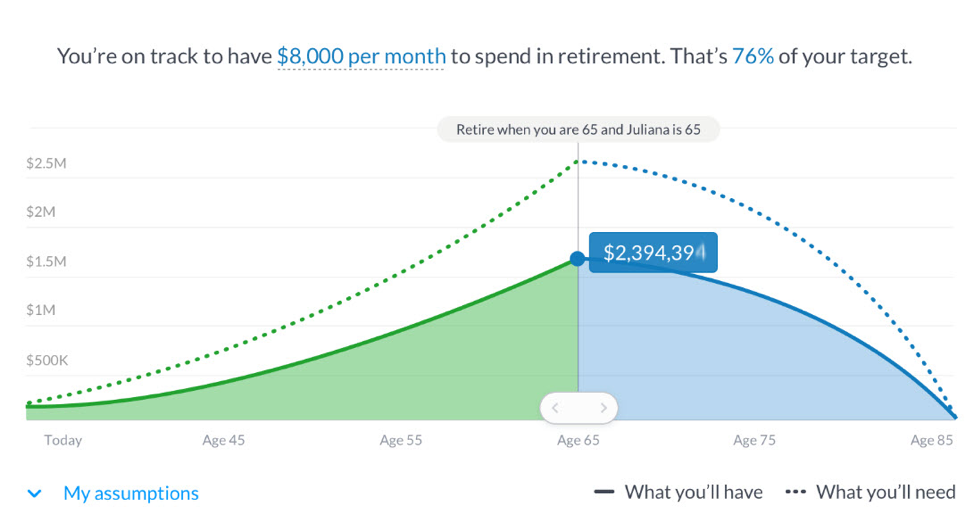This screenshot has width=974, height=531.
Task: Click the left arrow on retirement age handle
Action: [x=556, y=408]
